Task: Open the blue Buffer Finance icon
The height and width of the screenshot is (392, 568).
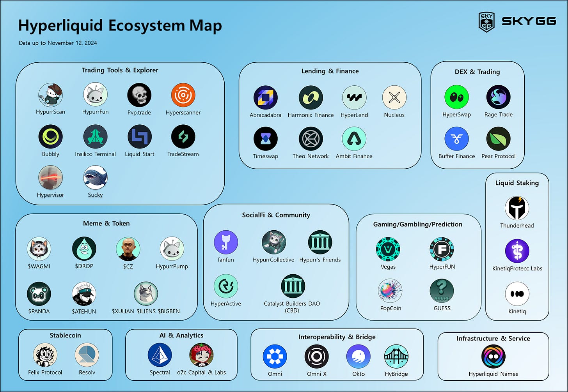Action: coord(457,139)
